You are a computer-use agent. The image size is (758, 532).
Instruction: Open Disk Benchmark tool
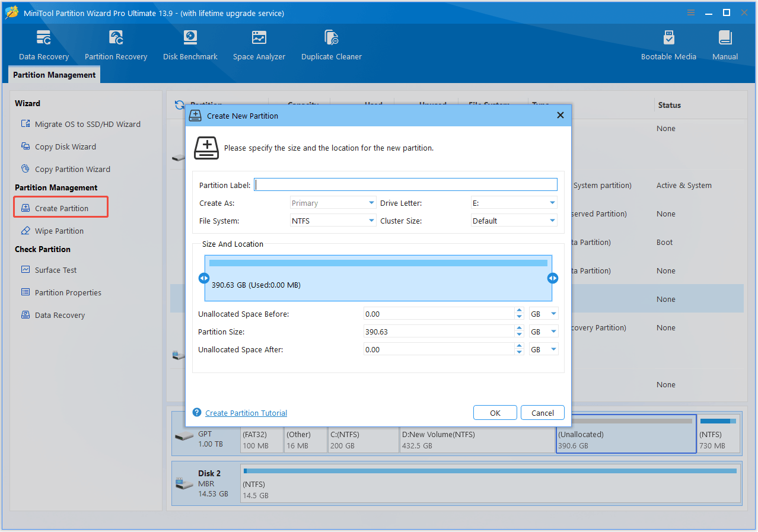point(190,45)
